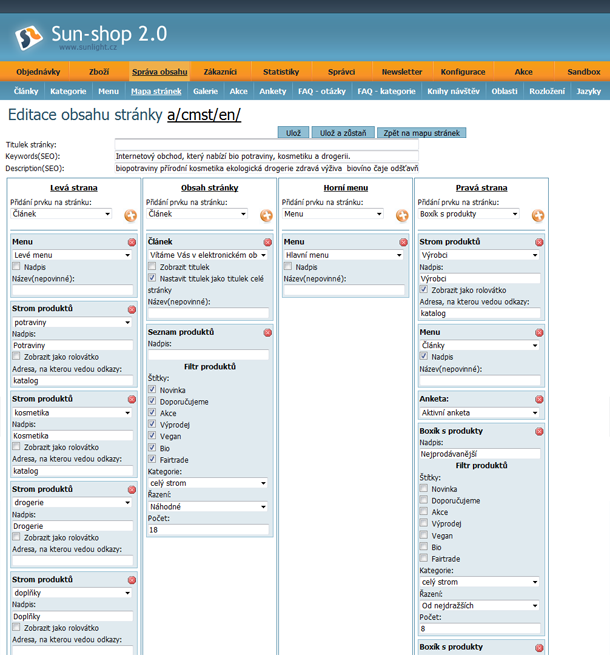
Task: Remove the Nejprodávanější Boxík s produkty block
Action: (x=539, y=432)
